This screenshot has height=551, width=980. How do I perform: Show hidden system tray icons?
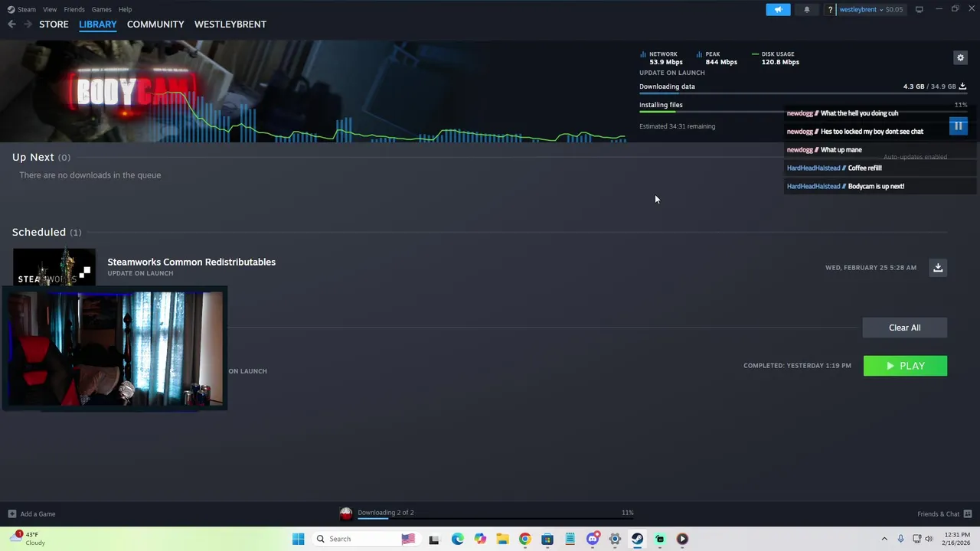click(884, 539)
